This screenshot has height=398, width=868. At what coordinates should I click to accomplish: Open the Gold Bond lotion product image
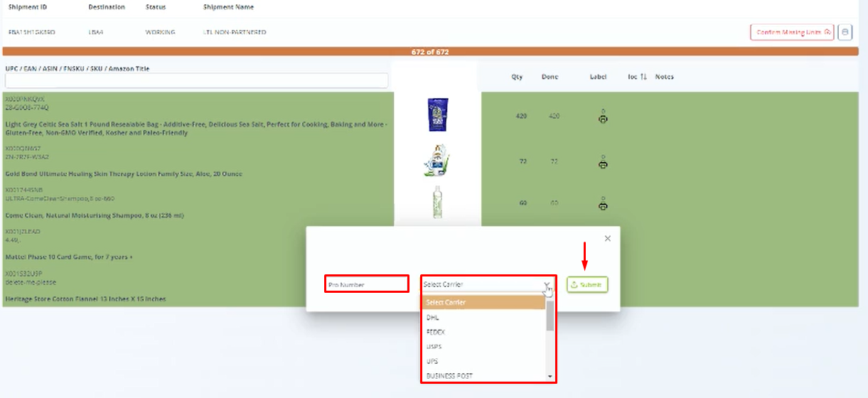[x=437, y=160]
